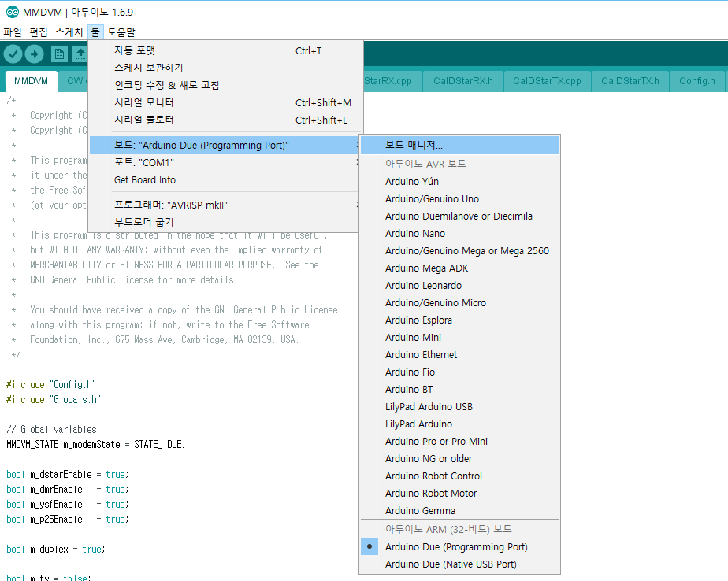Screen dimensions: 728x581
Task: Select Arduino/Genuino Micro board
Action: tap(459, 303)
